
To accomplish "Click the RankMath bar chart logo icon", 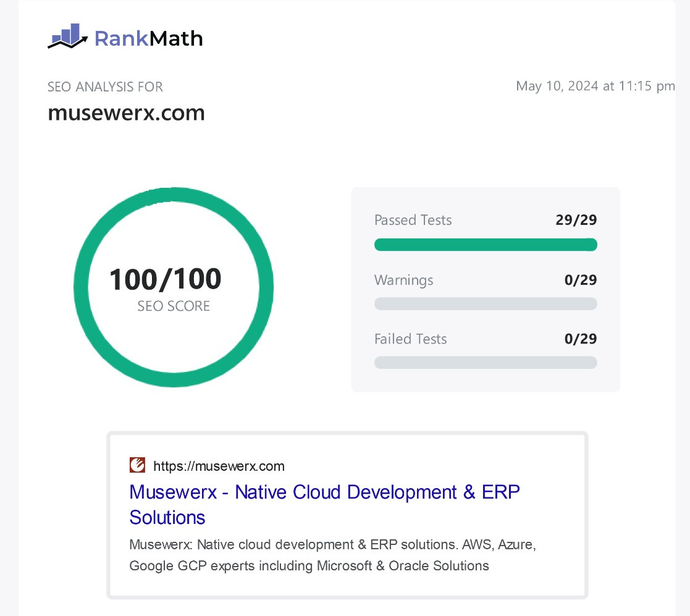I will point(68,37).
